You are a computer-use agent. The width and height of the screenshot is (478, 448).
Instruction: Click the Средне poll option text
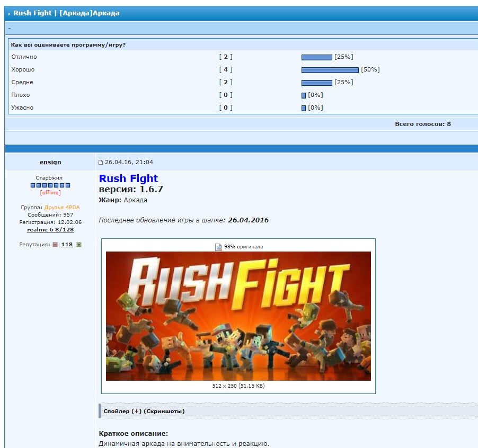22,82
